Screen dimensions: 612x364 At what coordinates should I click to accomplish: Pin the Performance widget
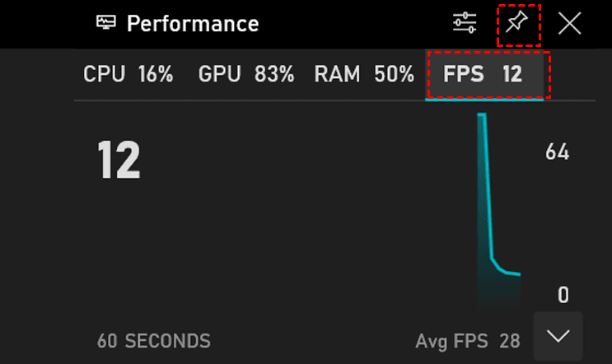(x=518, y=23)
